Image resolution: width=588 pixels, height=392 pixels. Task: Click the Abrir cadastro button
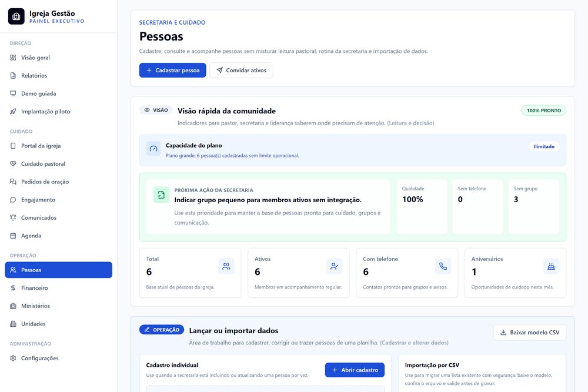(355, 370)
